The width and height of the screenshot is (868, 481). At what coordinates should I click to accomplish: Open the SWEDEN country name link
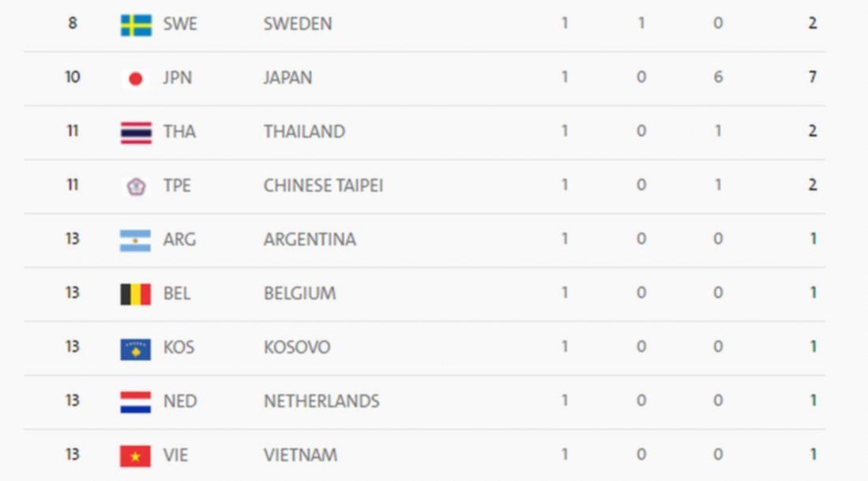[298, 24]
